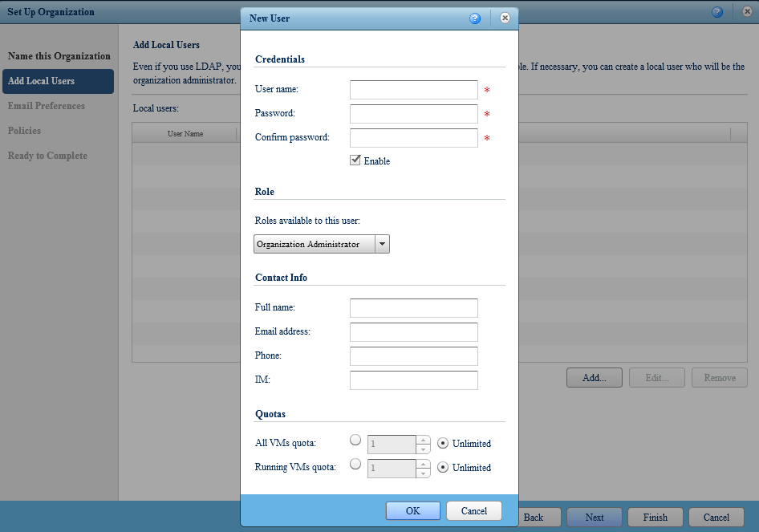Image resolution: width=759 pixels, height=532 pixels.
Task: Go to Name this Organization step
Action: 59,56
